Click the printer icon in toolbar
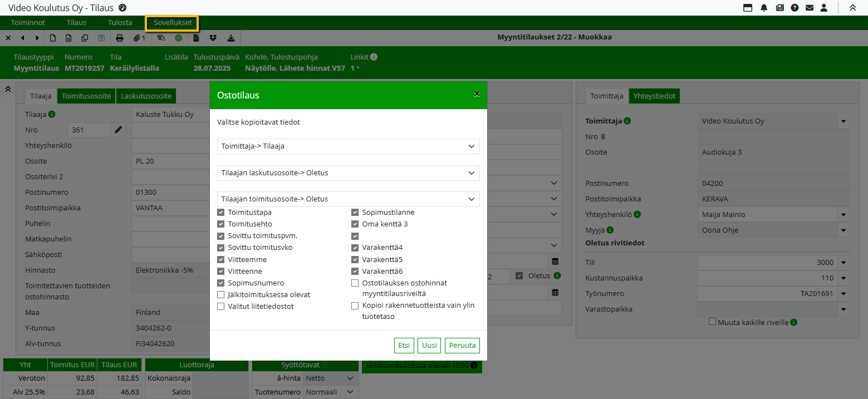 tap(119, 38)
